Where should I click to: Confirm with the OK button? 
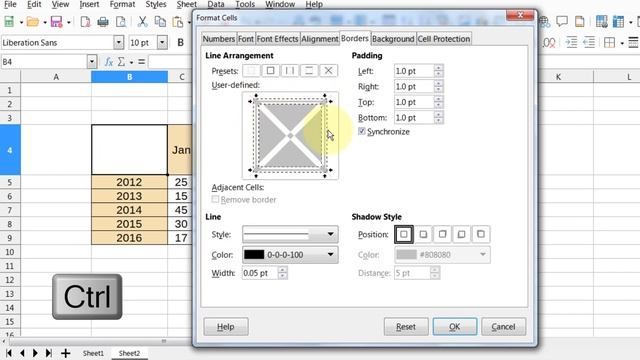point(455,327)
